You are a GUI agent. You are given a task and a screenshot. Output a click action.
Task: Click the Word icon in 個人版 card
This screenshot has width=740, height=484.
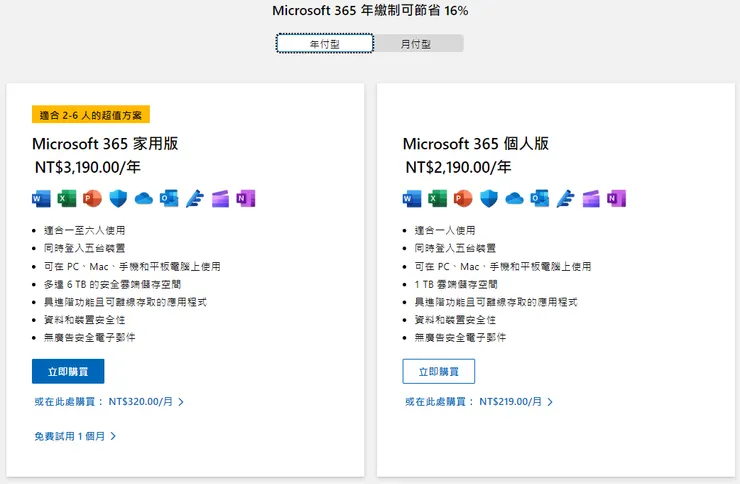(x=412, y=199)
